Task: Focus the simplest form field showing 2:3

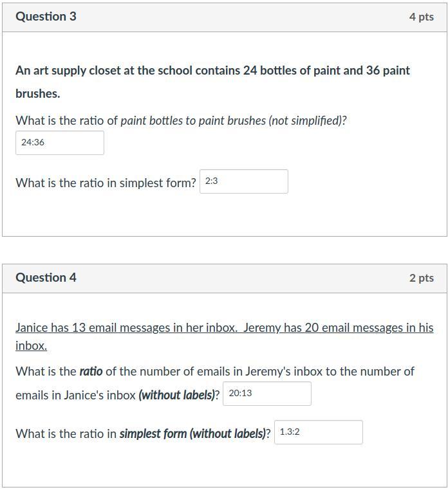Action: pyautogui.click(x=243, y=181)
